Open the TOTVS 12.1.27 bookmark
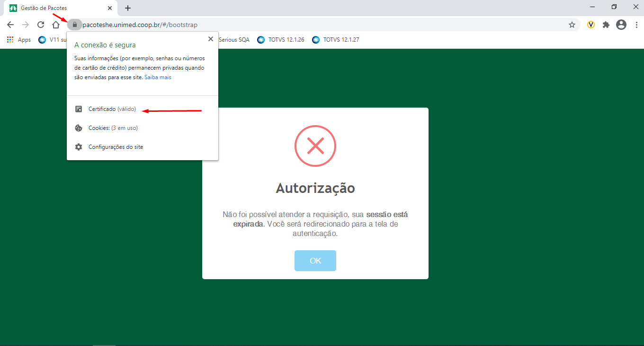This screenshot has height=346, width=644. pos(336,40)
